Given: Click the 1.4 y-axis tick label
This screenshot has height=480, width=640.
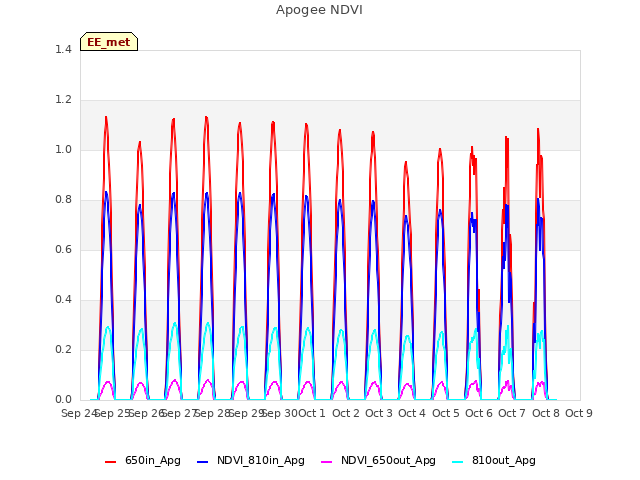Looking at the screenshot, I should (x=63, y=50).
